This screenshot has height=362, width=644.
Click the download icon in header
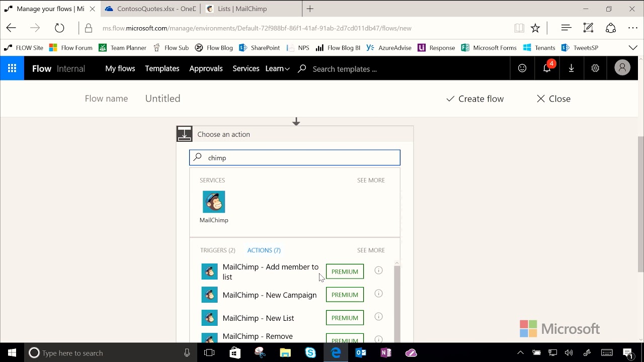click(x=571, y=68)
